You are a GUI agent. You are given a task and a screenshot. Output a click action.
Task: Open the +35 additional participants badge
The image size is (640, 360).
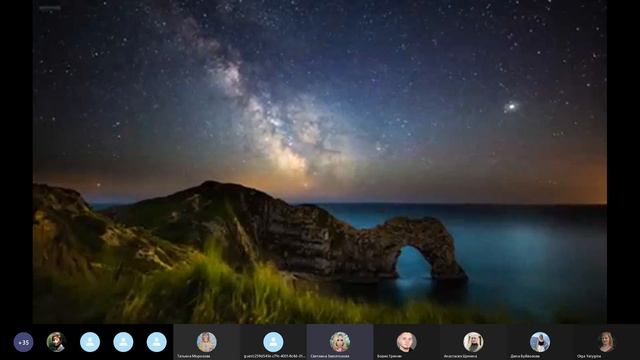(23, 342)
